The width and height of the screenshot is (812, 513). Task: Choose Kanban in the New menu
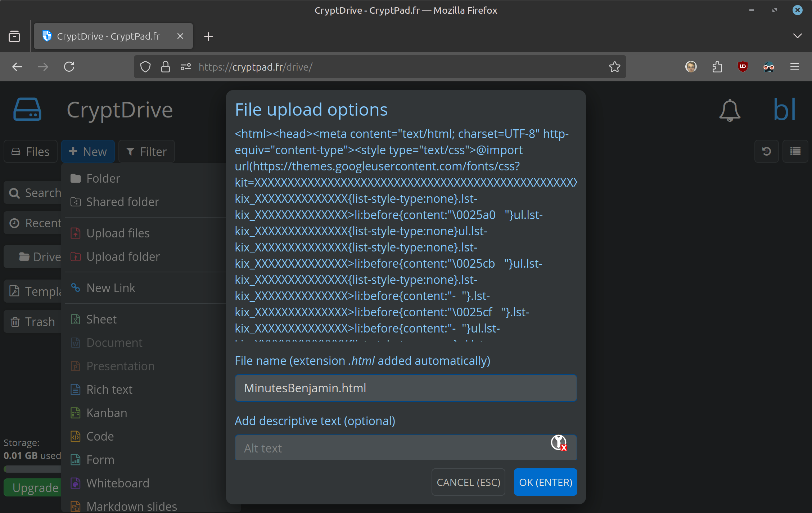107,413
